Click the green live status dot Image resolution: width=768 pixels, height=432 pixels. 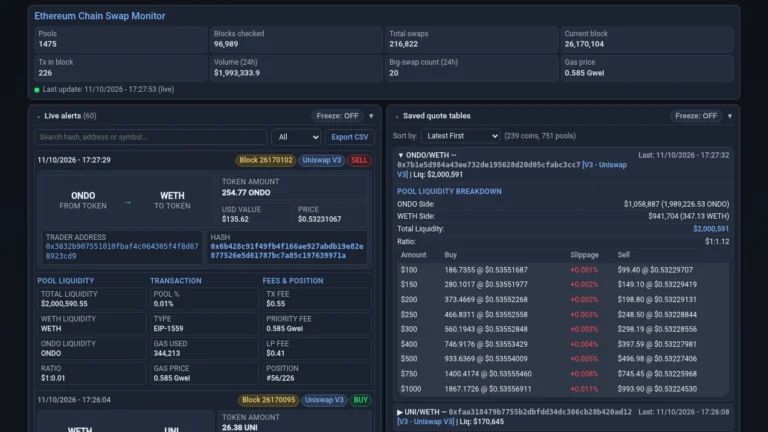pyautogui.click(x=37, y=90)
